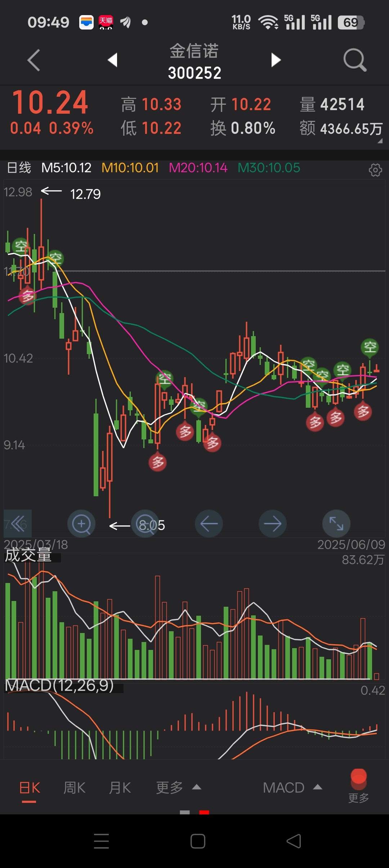Screen dimensions: 389x868
Task: Tap the current price 10.24
Action: coord(50,103)
